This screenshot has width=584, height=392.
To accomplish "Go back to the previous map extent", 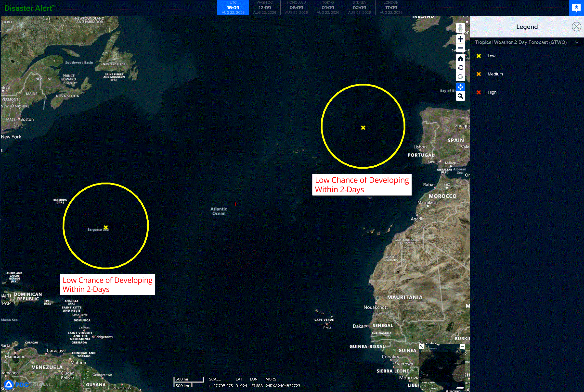I will pyautogui.click(x=460, y=68).
